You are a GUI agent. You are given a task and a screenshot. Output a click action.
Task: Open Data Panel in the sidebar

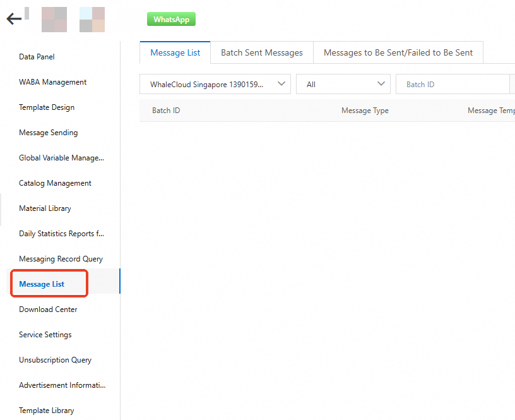[37, 56]
